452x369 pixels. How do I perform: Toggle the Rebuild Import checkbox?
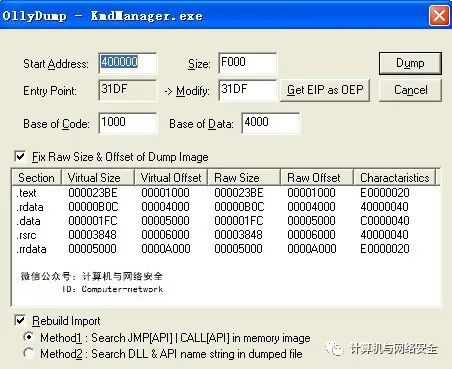pos(20,320)
